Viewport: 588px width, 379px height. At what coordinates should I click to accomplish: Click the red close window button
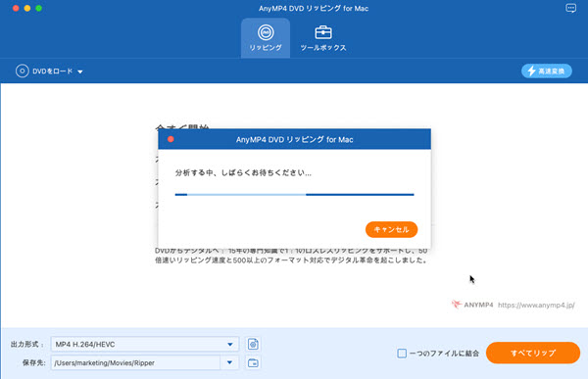(x=16, y=8)
